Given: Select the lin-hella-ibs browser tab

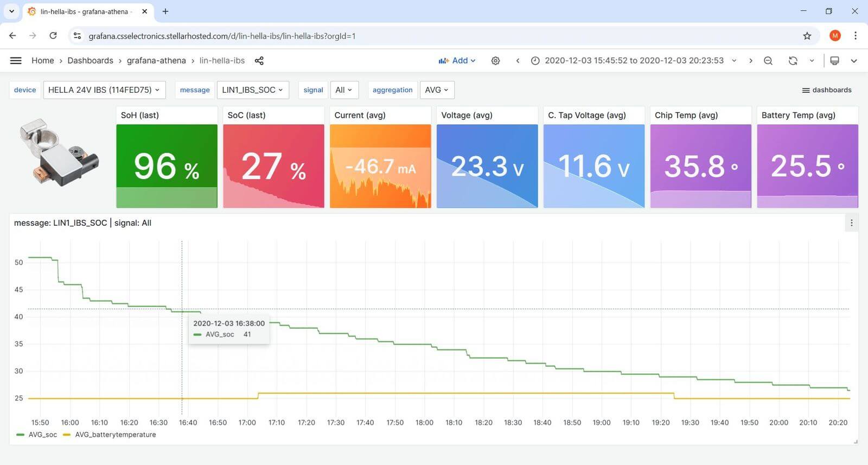Looking at the screenshot, I should pos(87,11).
